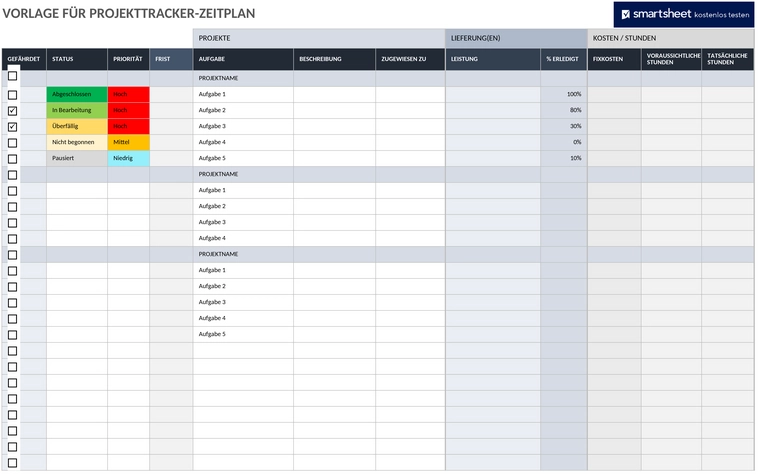
Task: Select the red Hoch cell beside Abgeschlossen
Action: [x=129, y=95]
